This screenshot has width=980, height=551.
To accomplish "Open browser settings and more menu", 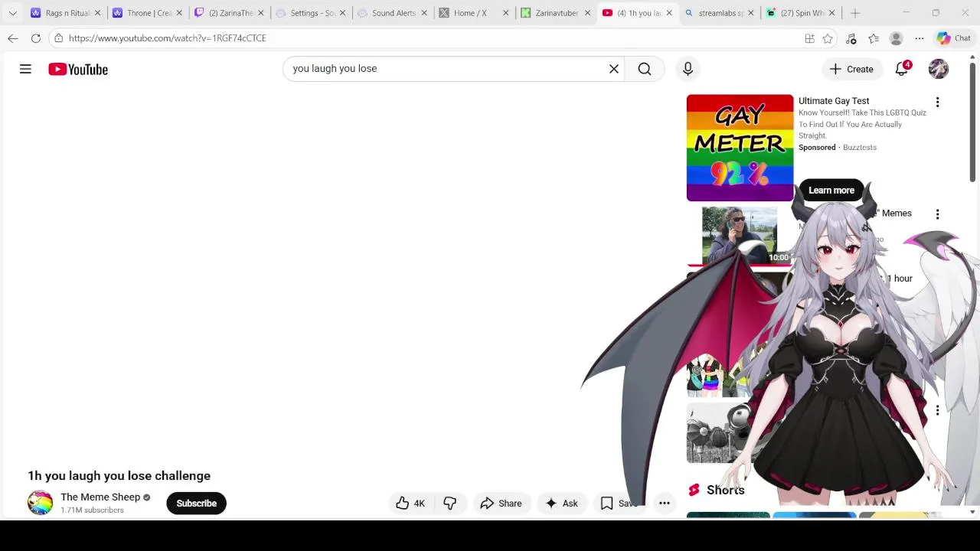I will pos(919,38).
